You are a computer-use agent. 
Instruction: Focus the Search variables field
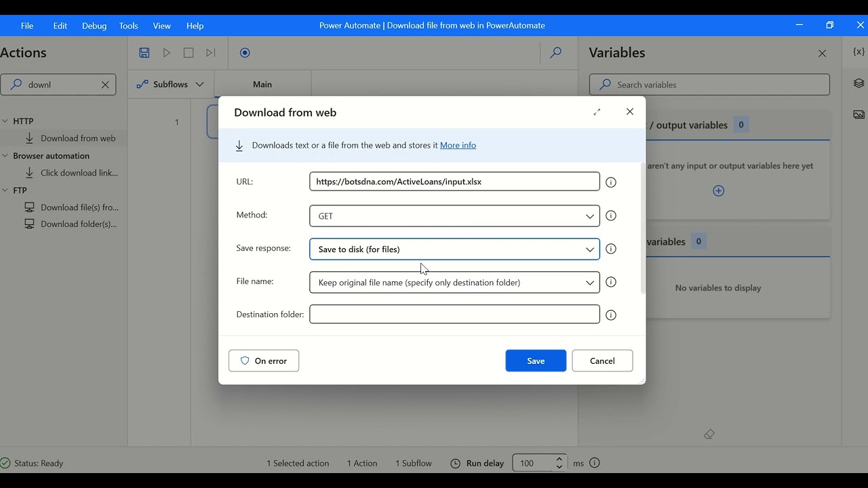click(x=709, y=85)
